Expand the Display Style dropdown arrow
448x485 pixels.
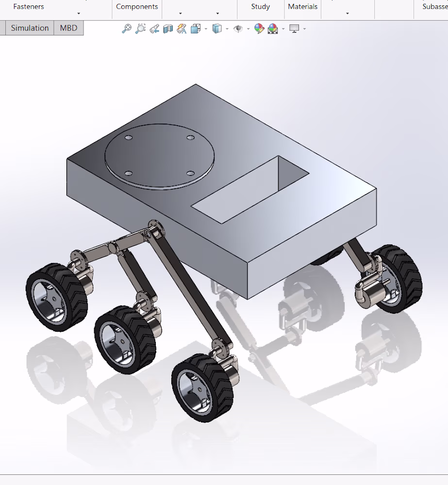click(x=227, y=29)
